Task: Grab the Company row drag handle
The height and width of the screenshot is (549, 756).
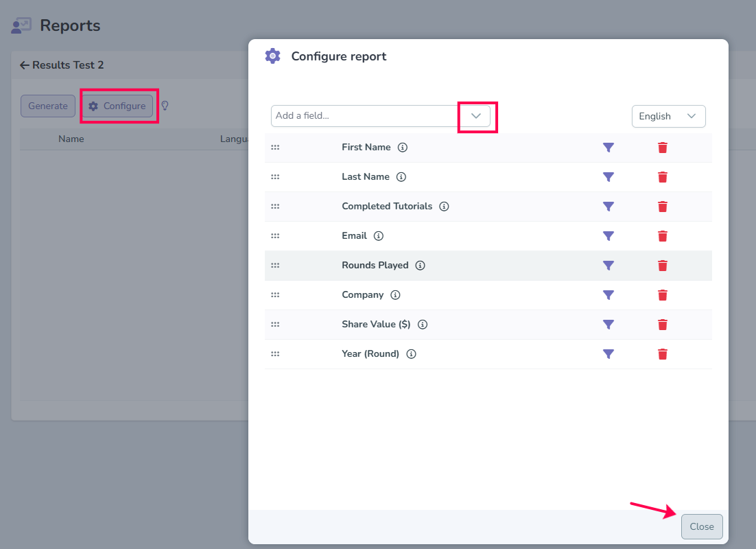Action: tap(275, 295)
